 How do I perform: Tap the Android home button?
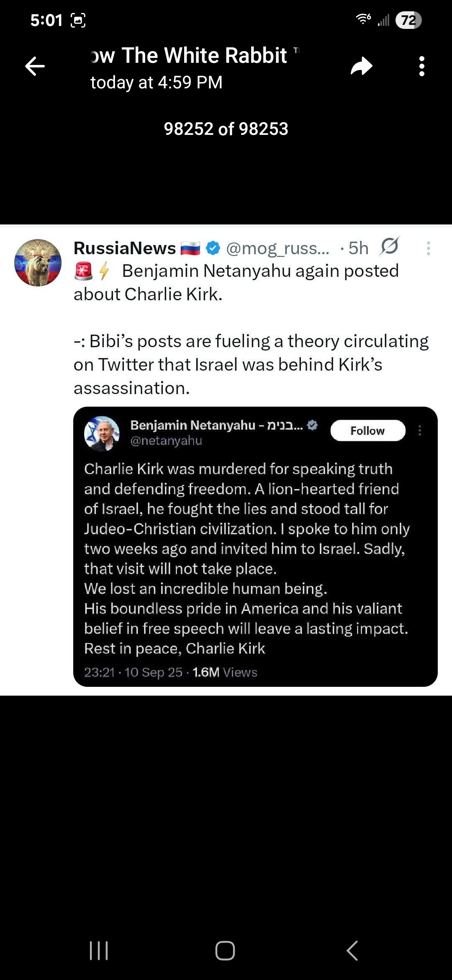pos(225,951)
